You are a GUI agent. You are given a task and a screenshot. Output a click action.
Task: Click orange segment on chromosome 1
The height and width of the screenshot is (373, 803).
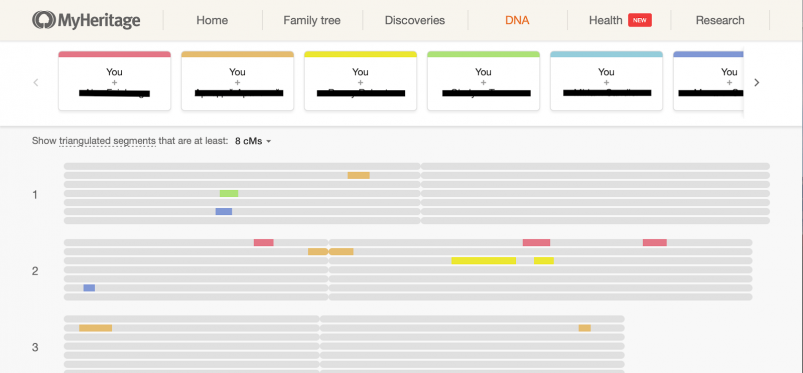point(358,175)
